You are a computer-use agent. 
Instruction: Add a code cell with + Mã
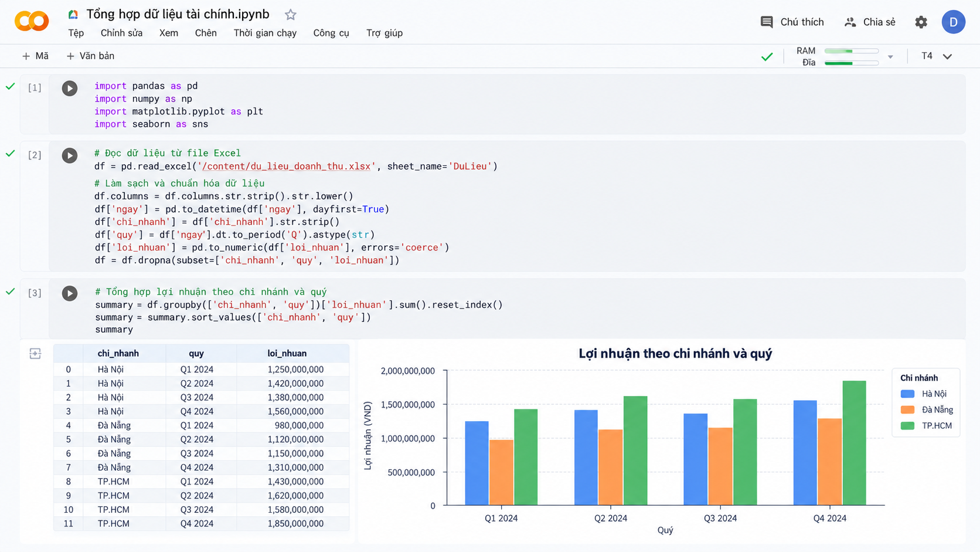click(35, 56)
